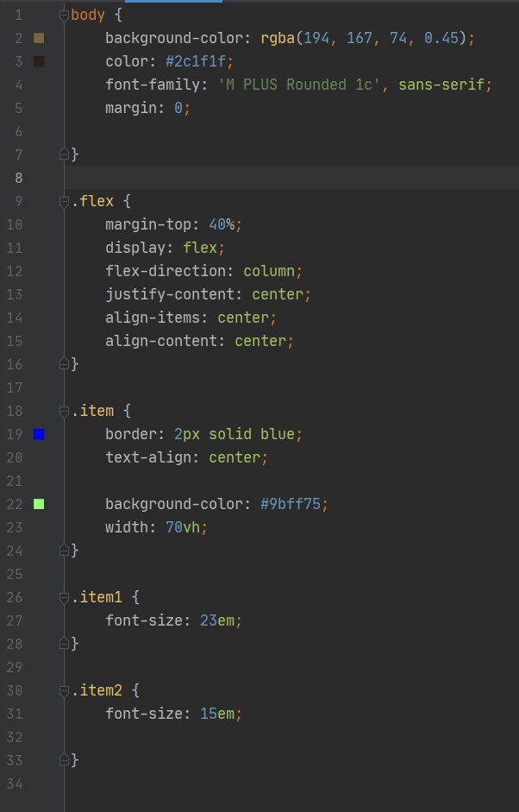Open the #9bff75 green gutter swatch
Image resolution: width=519 pixels, height=812 pixels.
[x=39, y=504]
